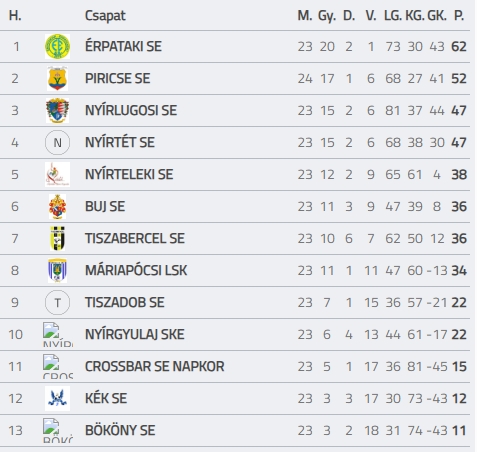Open the Nyírlugosi SE crest icon

(x=57, y=110)
